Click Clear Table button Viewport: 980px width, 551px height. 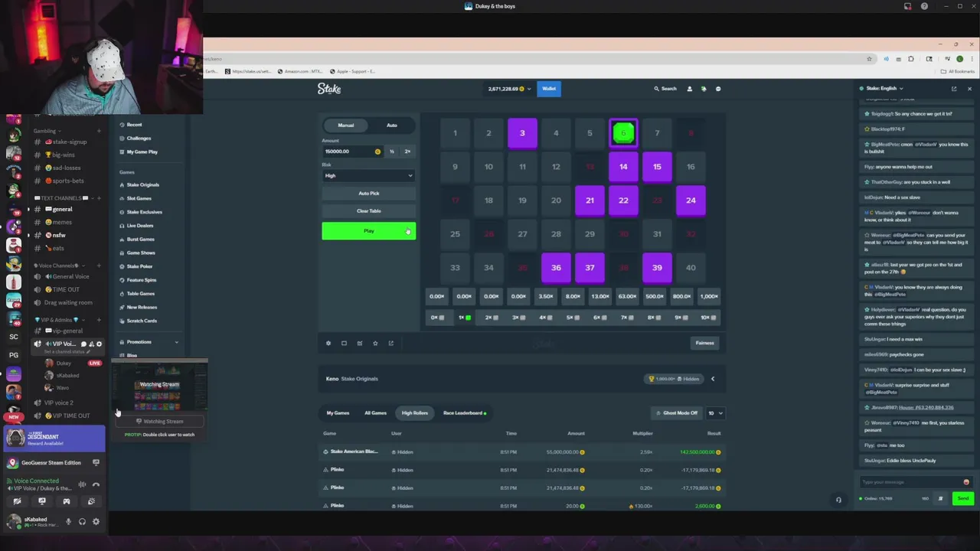click(368, 211)
